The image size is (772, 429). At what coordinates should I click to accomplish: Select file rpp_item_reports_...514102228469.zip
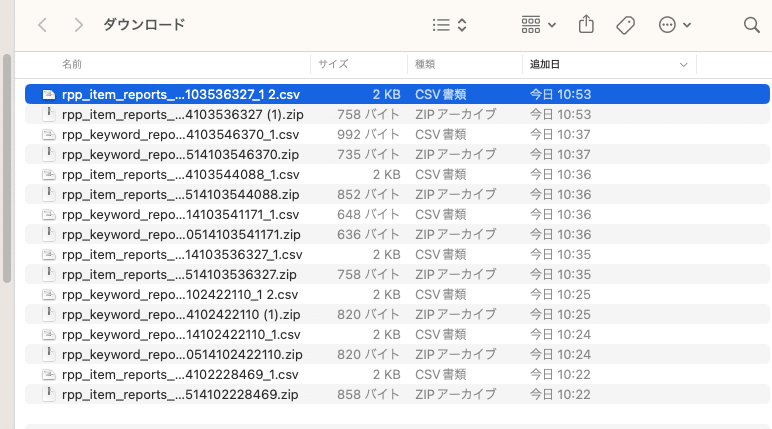[x=397, y=395]
